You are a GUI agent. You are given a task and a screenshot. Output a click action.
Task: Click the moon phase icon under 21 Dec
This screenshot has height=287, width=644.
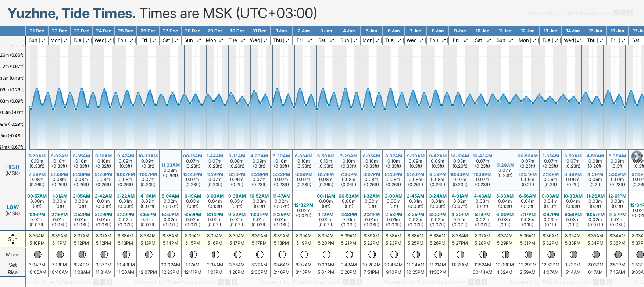[37, 254]
